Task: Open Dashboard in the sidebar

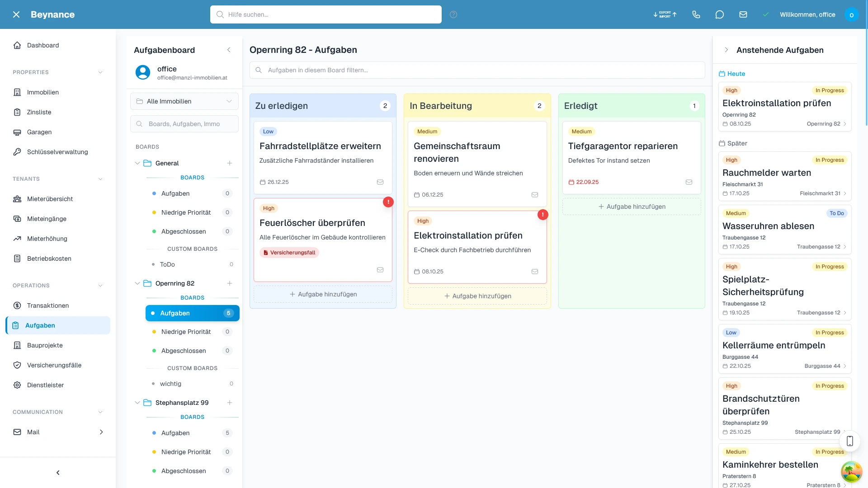Action: tap(43, 45)
